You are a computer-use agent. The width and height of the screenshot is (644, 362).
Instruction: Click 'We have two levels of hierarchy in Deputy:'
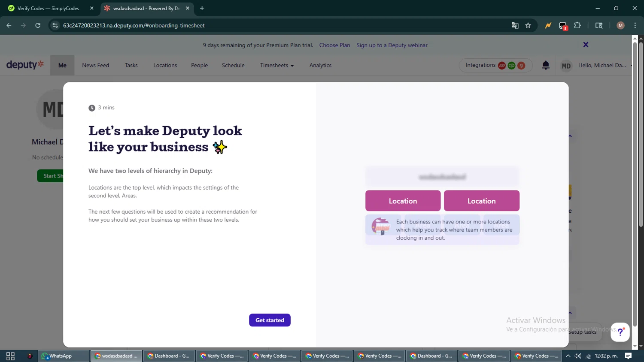(150, 171)
